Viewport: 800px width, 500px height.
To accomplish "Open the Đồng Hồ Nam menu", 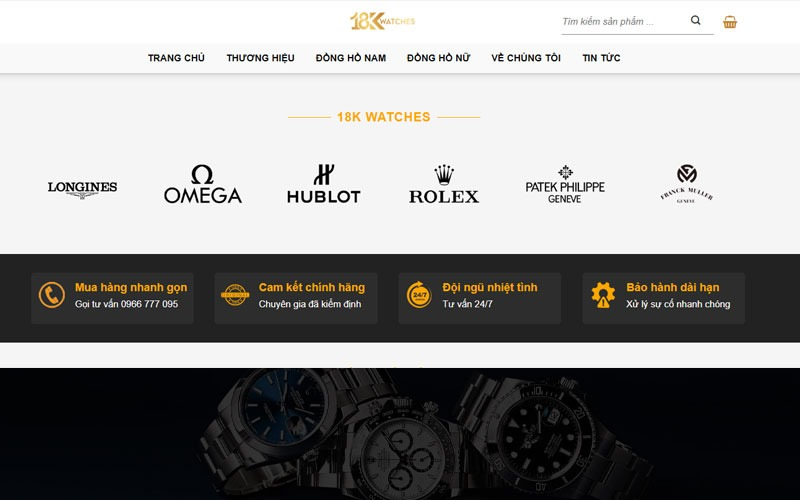I will [351, 58].
